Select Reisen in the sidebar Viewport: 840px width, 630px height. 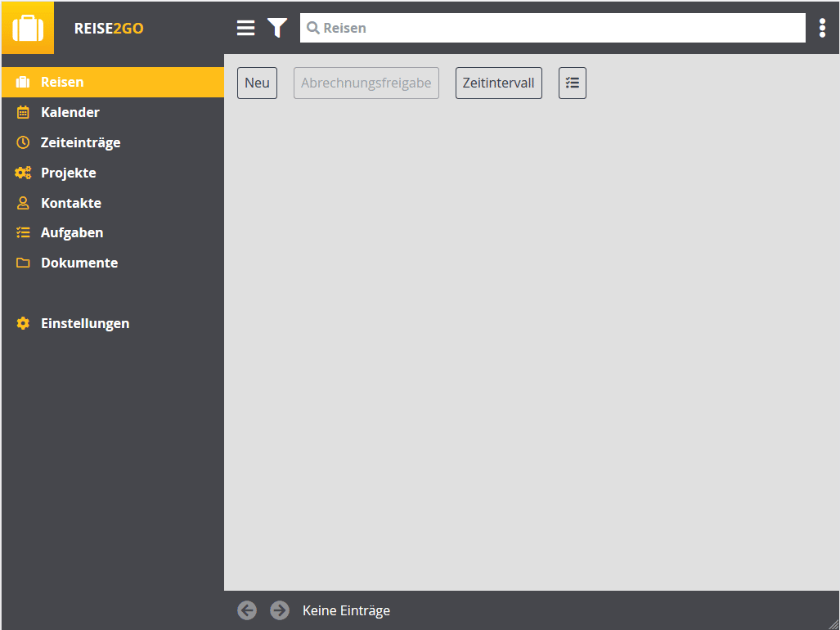(x=62, y=82)
